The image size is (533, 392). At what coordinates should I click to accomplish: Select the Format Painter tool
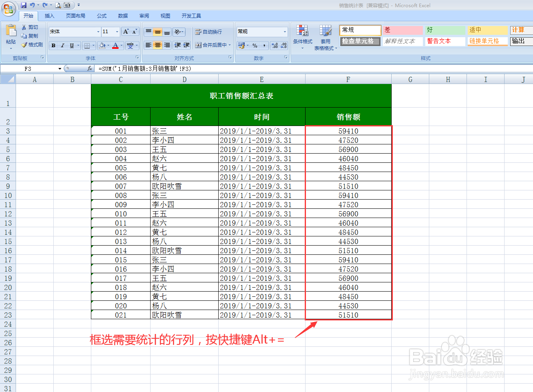[x=32, y=44]
